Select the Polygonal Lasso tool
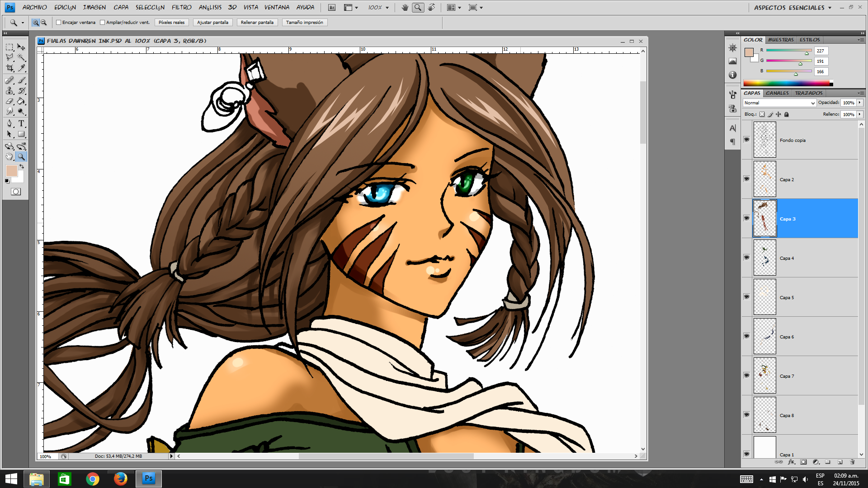Screen dimensions: 868x488 (9, 57)
